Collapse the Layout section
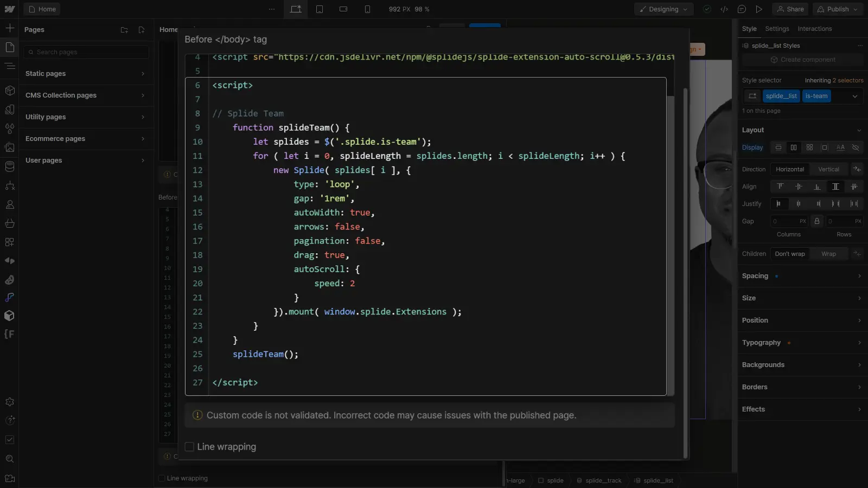868x488 pixels. point(802,130)
